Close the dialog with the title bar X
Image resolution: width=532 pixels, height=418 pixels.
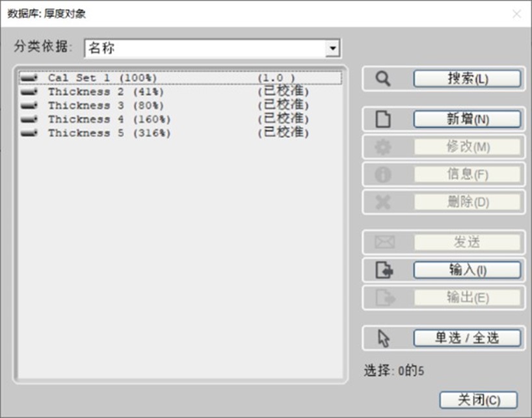[516, 14]
